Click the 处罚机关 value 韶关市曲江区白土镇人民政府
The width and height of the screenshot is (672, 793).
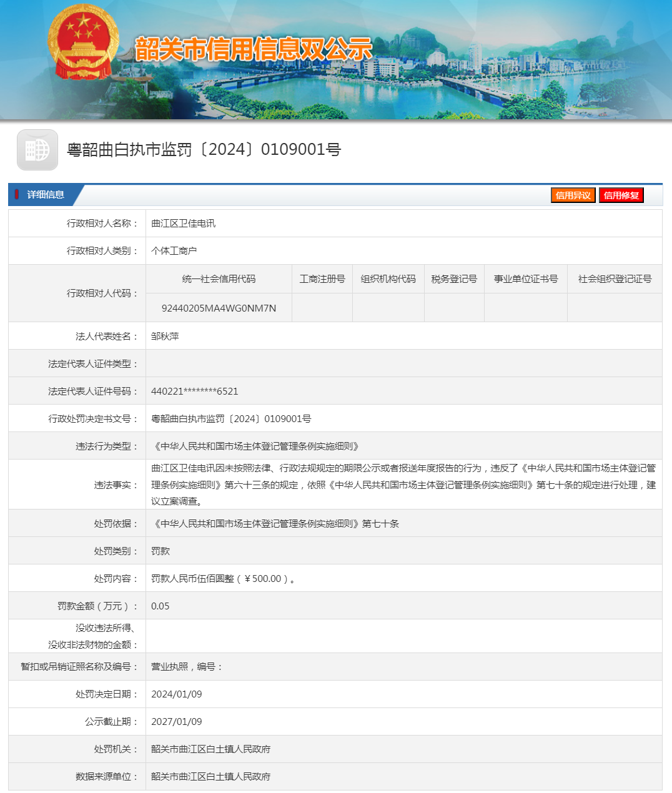tap(211, 749)
